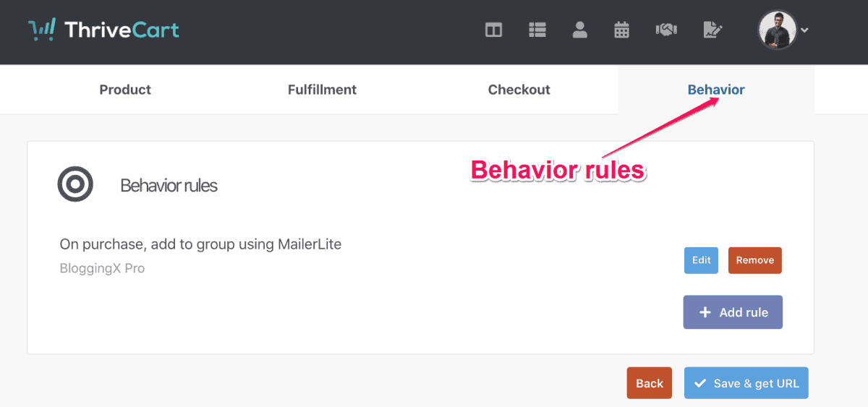Screen dimensions: 868x407
Task: Edit the MailerLite behavior rule
Action: tap(701, 260)
